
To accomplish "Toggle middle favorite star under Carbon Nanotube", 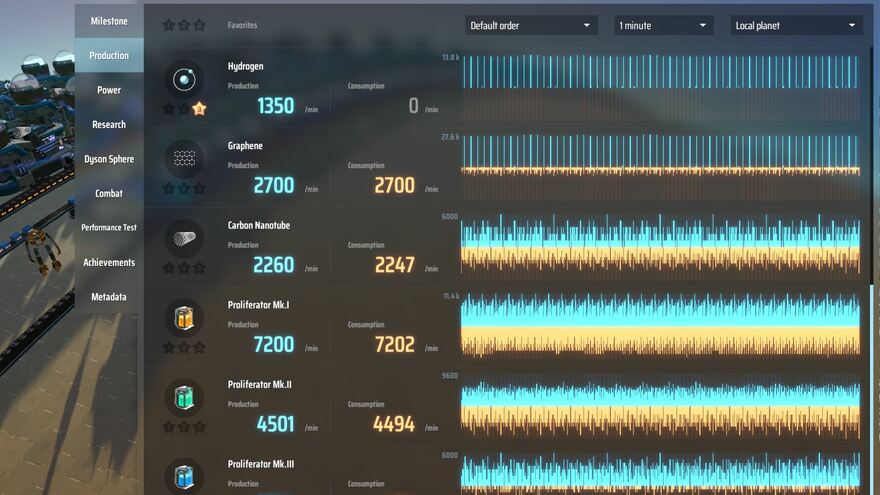I will (184, 268).
